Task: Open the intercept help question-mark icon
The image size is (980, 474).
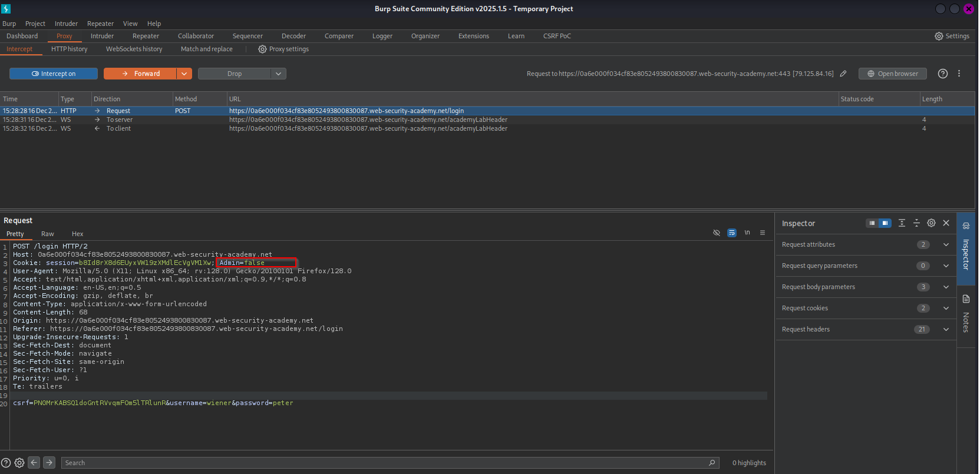Action: 943,74
